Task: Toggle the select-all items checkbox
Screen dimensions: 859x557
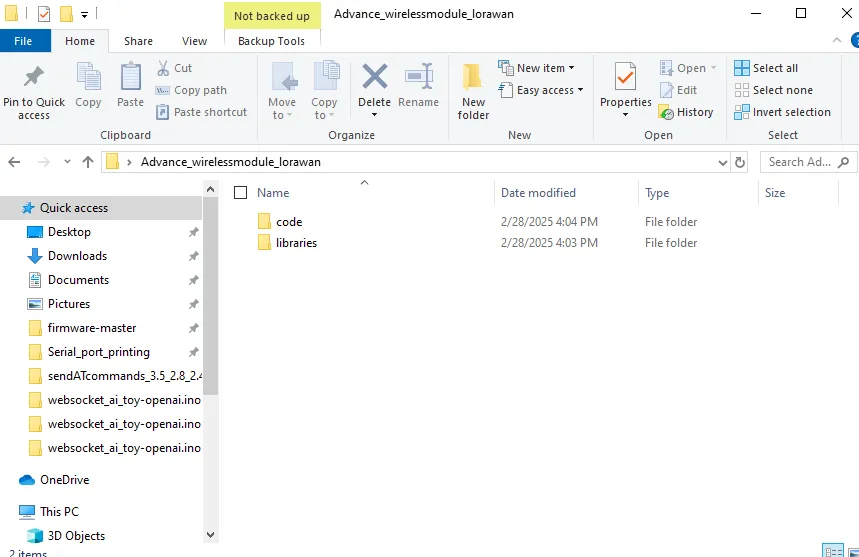Action: point(240,193)
